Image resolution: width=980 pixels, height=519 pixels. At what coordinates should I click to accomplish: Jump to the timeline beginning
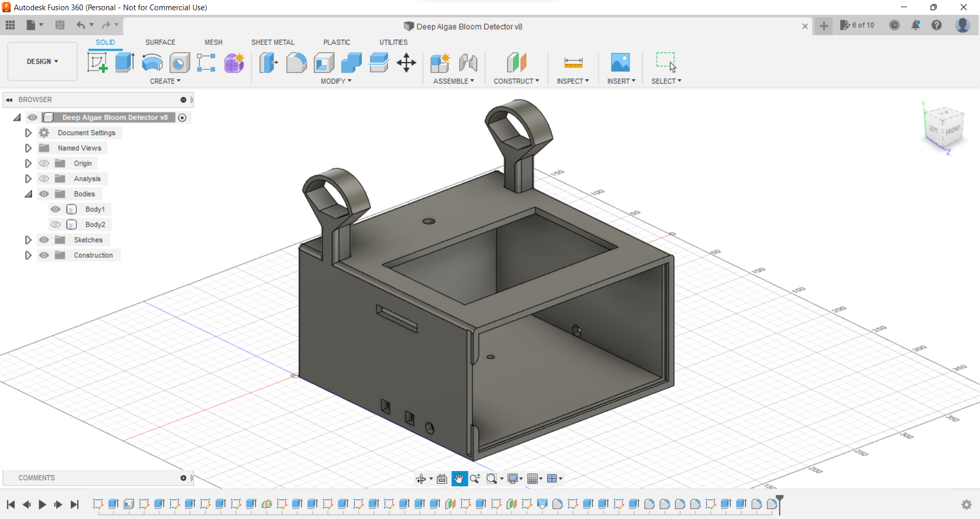[x=11, y=505]
